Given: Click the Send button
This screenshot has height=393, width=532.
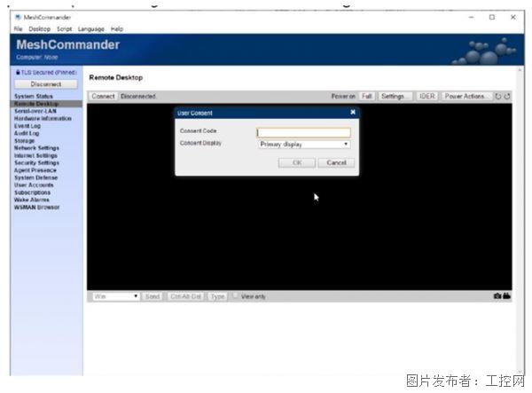Looking at the screenshot, I should 153,296.
